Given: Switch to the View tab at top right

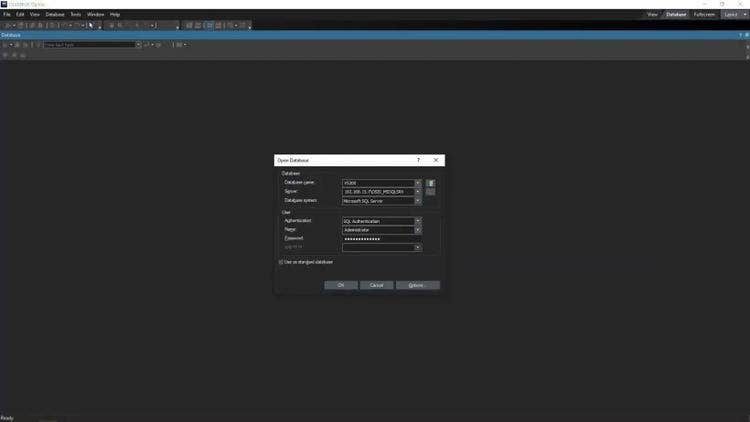Looking at the screenshot, I should click(x=653, y=15).
